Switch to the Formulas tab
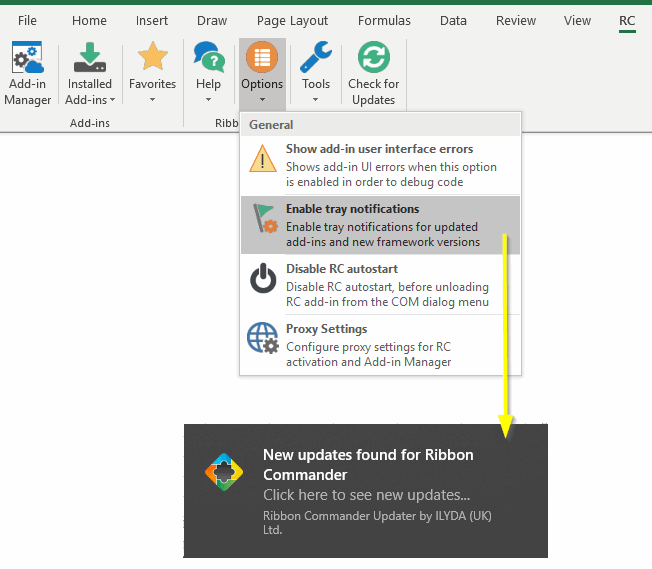652x569 pixels. (384, 20)
